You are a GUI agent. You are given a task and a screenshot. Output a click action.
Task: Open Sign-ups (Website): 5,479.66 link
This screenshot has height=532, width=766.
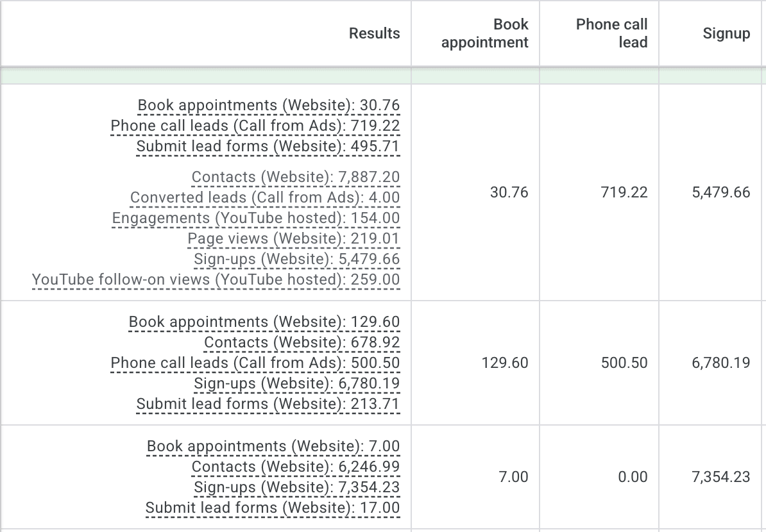pyautogui.click(x=297, y=259)
